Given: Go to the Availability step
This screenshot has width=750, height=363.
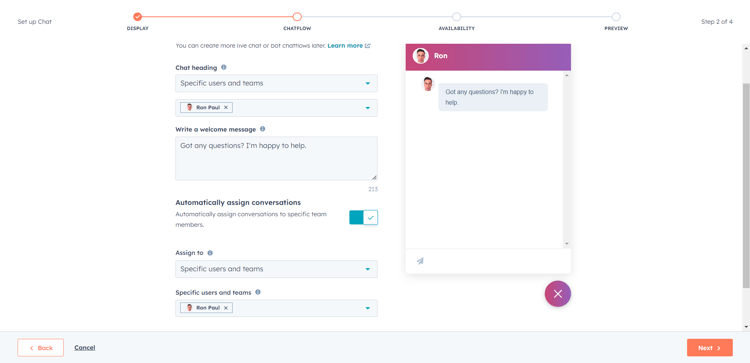Looking at the screenshot, I should pyautogui.click(x=456, y=17).
